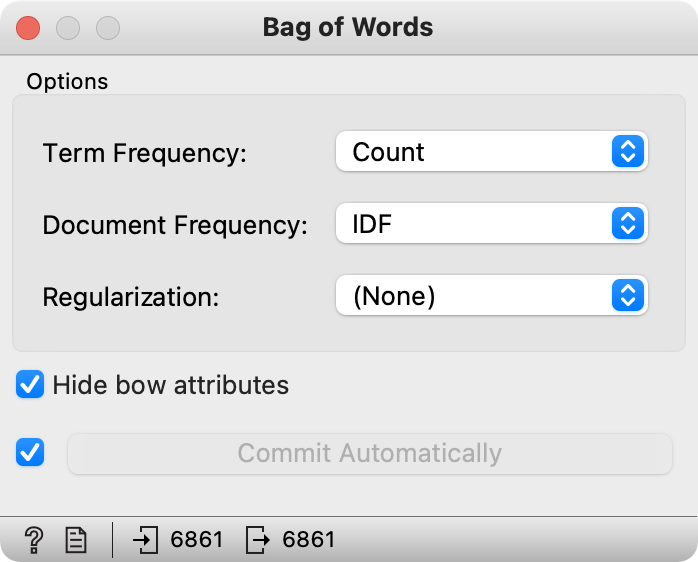This screenshot has width=698, height=562.
Task: Uncheck Hide bow attributes checkbox
Action: 31,385
